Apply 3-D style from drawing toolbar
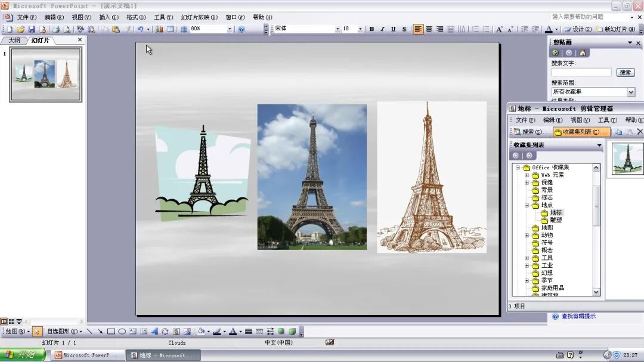This screenshot has height=362, width=644. click(x=292, y=331)
